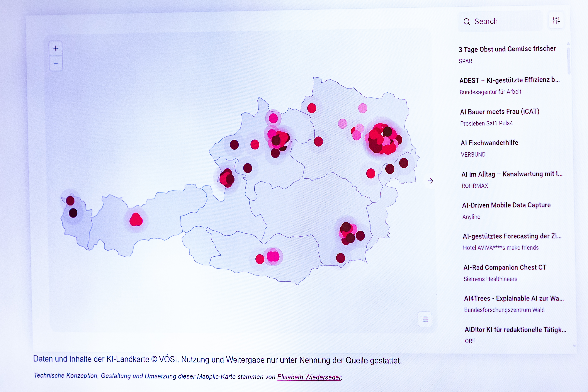Click the magnifier search icon

[x=467, y=22]
